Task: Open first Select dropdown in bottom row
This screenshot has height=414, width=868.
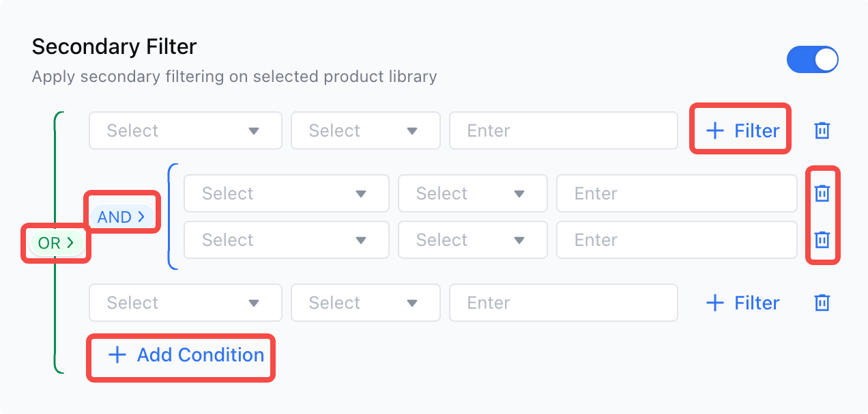Action: pos(186,303)
